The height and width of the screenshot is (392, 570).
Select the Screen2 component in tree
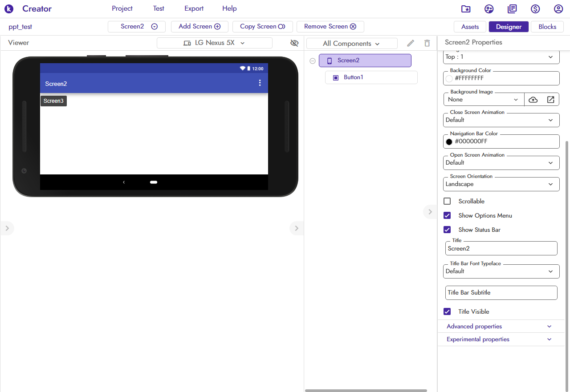(365, 61)
